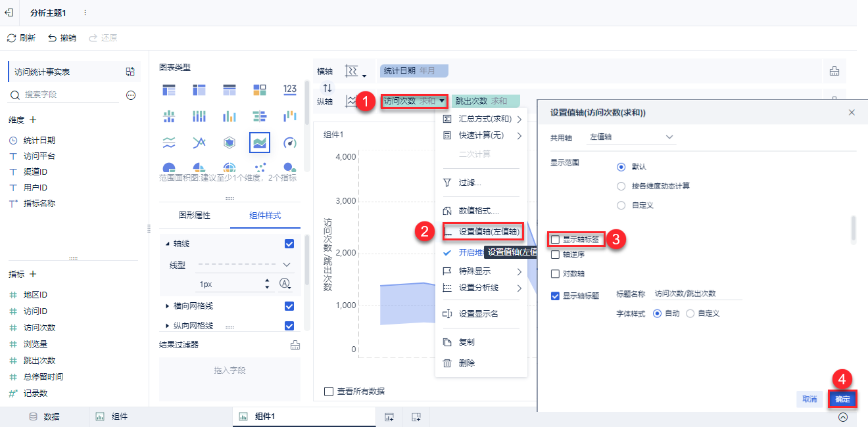Image resolution: width=868 pixels, height=427 pixels.
Task: Enable the 轴逆序 checkbox
Action: [555, 254]
